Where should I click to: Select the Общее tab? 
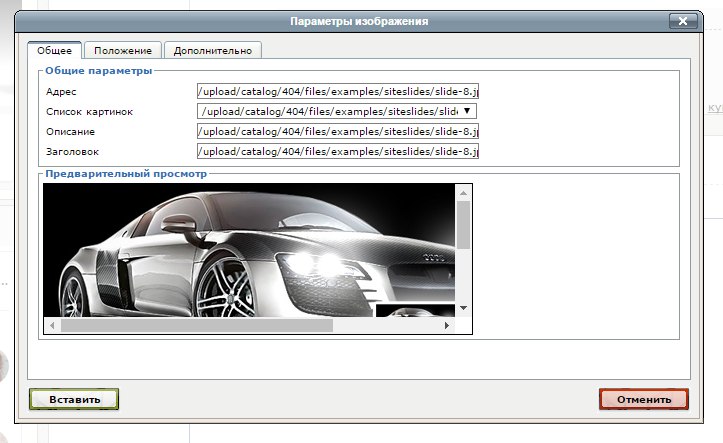(55, 50)
